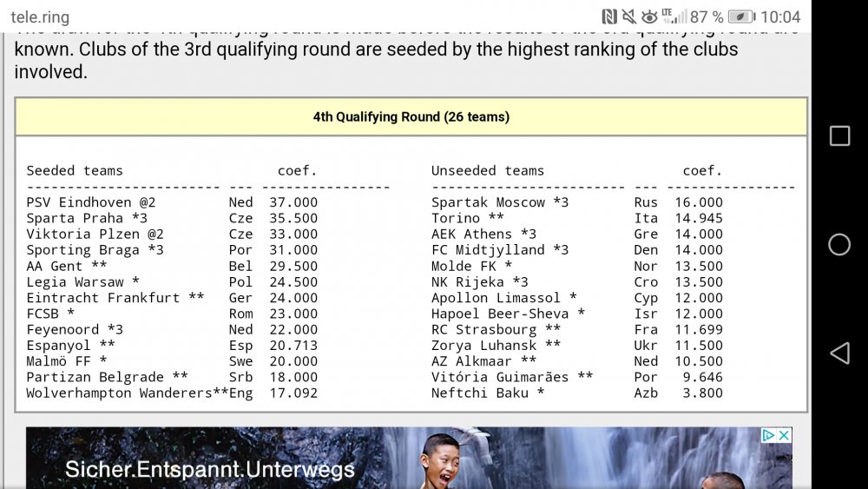This screenshot has height=489, width=868.
Task: Open the Sicher.Entspannt.Unterwegs ad banner
Action: coord(409,458)
